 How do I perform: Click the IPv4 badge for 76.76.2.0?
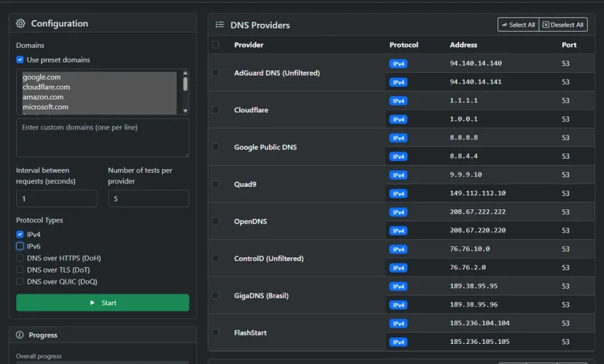point(398,268)
